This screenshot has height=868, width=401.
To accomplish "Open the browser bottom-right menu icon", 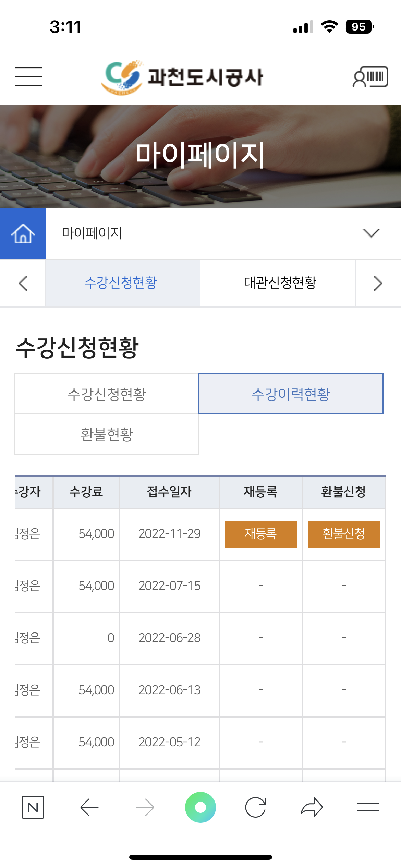I will pyautogui.click(x=368, y=807).
